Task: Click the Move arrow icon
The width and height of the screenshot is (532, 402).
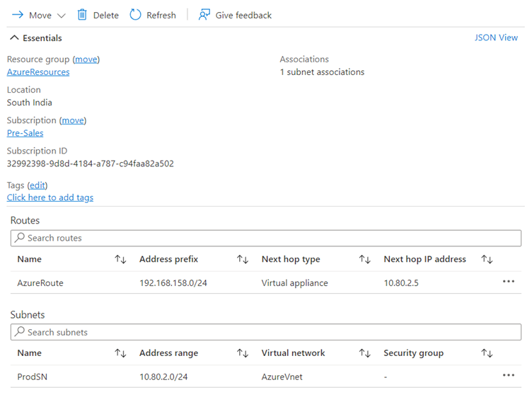Action: (x=18, y=15)
